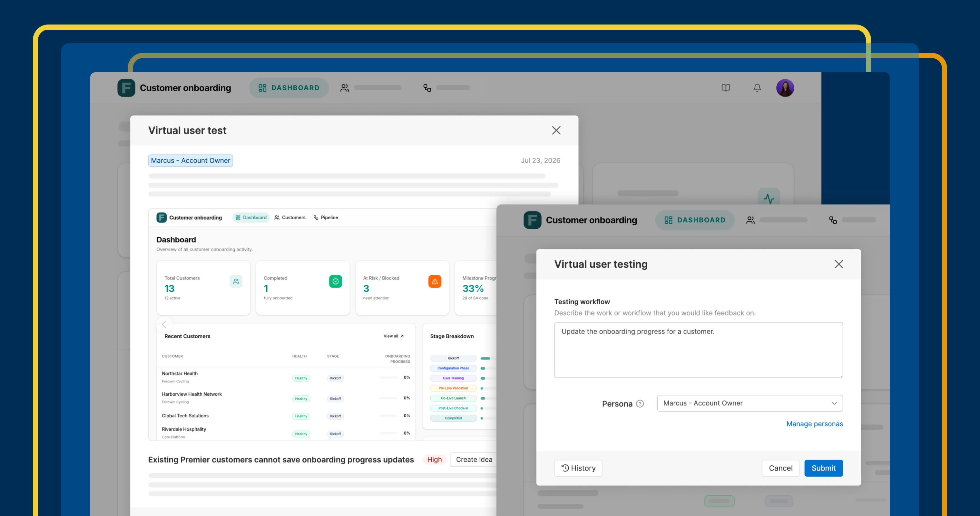980x516 pixels.
Task: Open the Persona dropdown showing Marcus - Account Owner
Action: (x=750, y=403)
